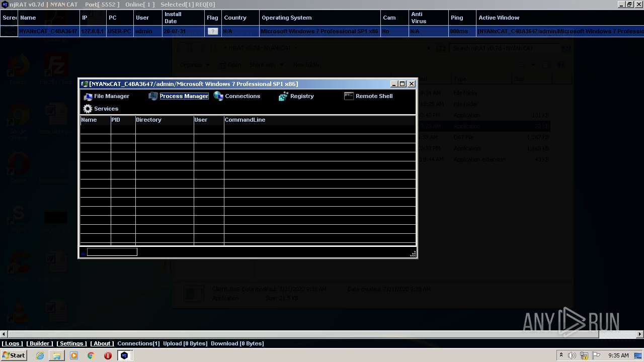Open the Action Center flag icon

click(596, 355)
